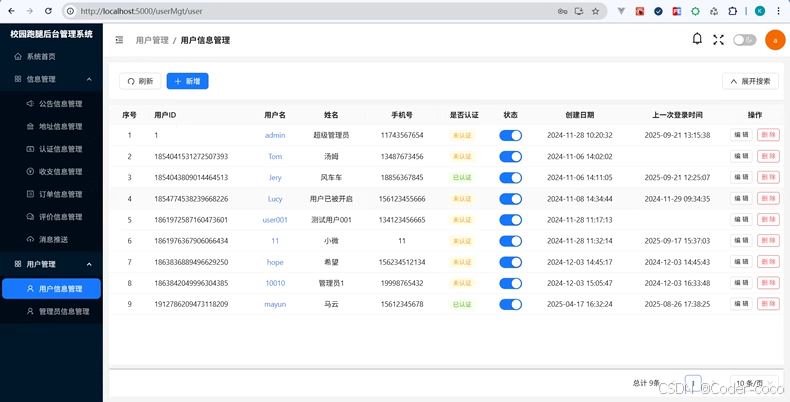The image size is (790, 402).
Task: Click the browser back arrow
Action: 12,11
